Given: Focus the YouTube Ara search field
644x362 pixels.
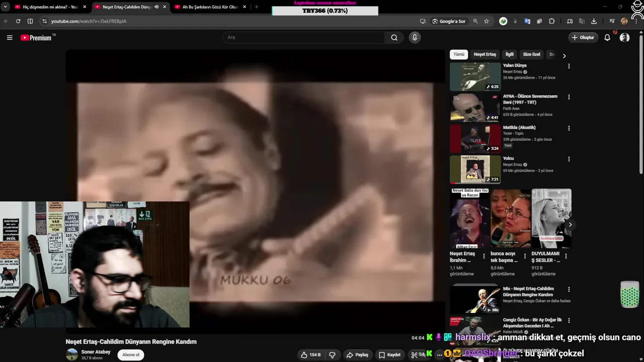Looking at the screenshot, I should tap(304, 38).
